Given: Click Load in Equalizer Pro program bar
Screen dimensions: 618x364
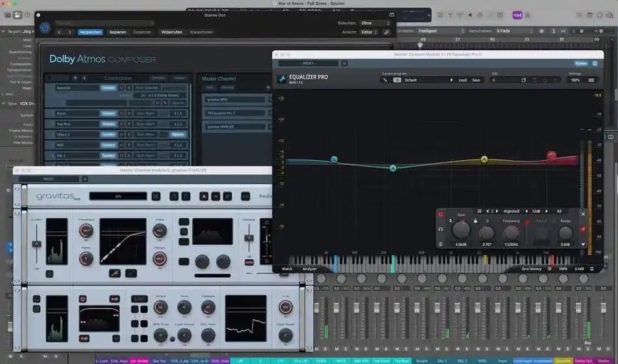Looking at the screenshot, I should [x=462, y=80].
